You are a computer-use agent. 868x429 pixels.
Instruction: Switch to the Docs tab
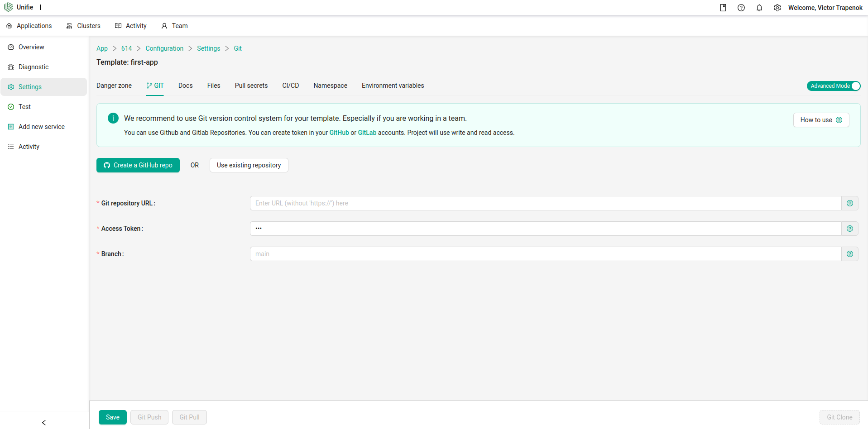(x=186, y=86)
